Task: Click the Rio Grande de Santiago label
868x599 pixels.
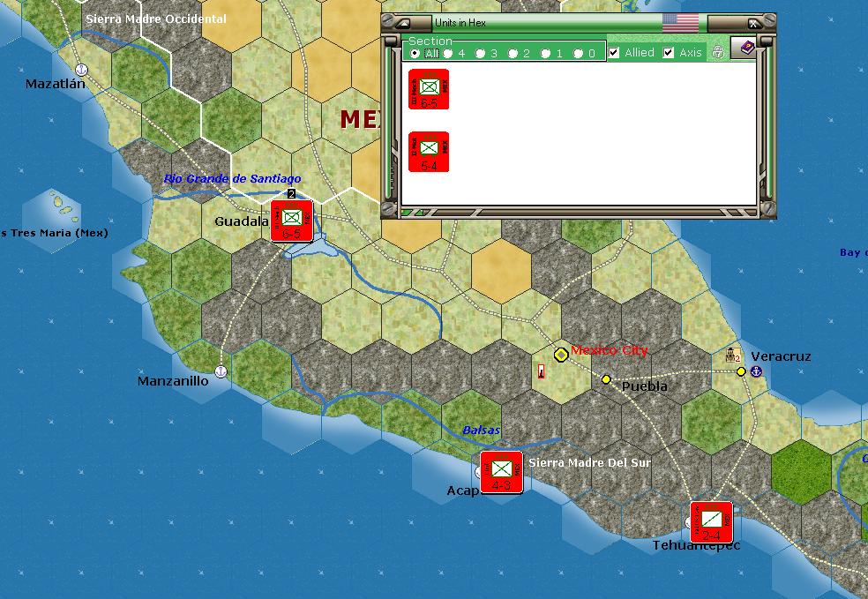Action: [233, 178]
